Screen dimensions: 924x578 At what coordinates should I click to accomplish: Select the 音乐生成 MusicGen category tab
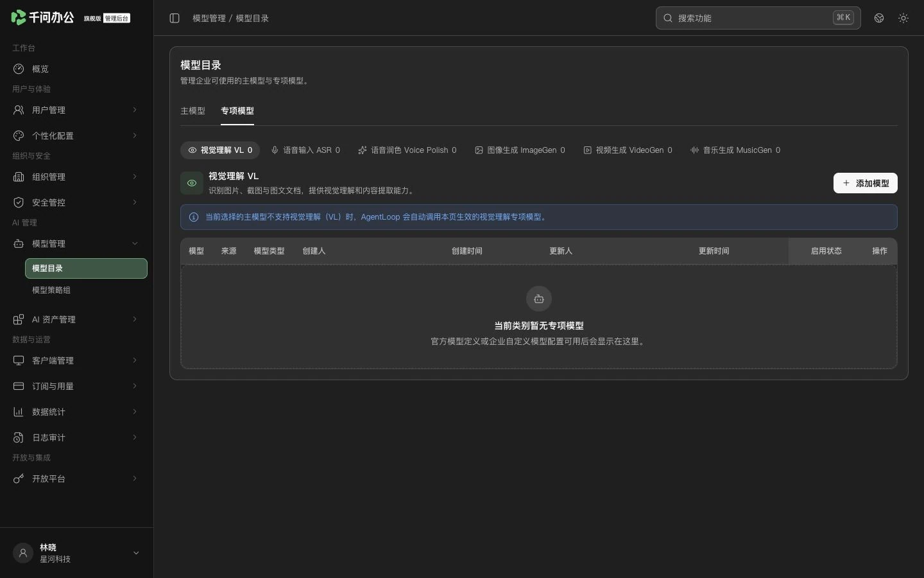735,150
